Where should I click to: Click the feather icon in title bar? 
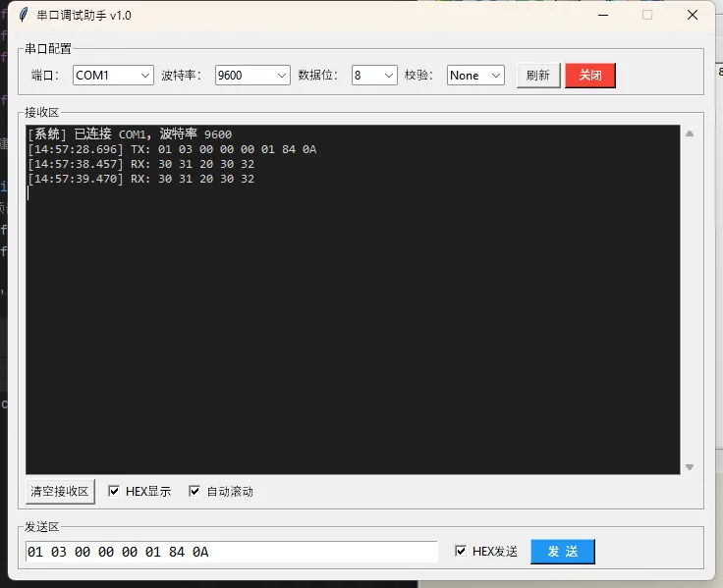pyautogui.click(x=24, y=15)
